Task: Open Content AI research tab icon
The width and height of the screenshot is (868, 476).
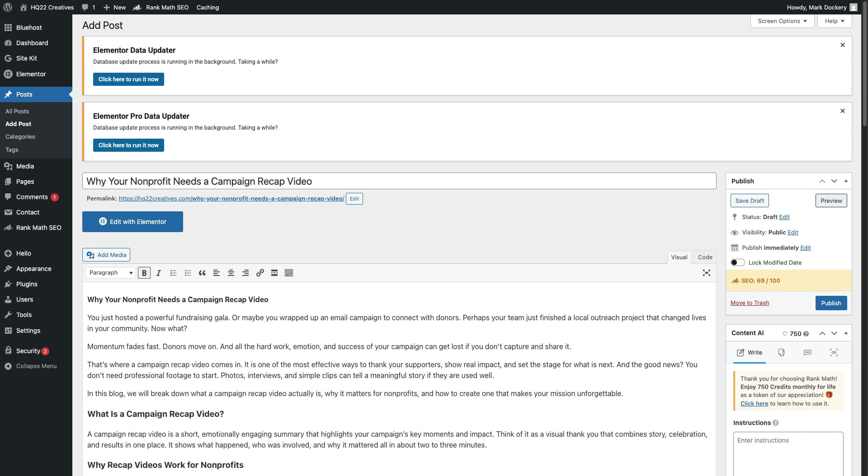Action: 834,352
